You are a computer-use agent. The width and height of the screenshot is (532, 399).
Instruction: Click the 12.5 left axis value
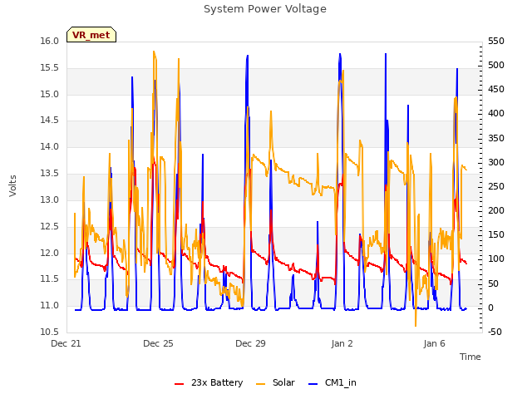[50, 226]
